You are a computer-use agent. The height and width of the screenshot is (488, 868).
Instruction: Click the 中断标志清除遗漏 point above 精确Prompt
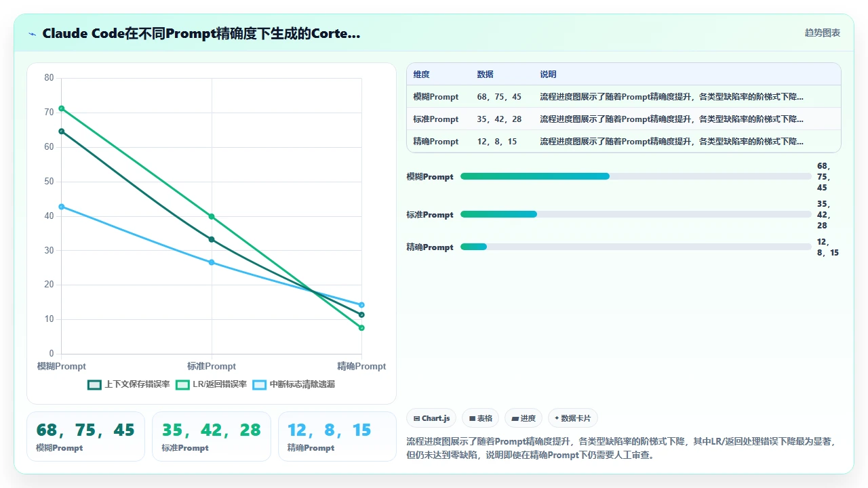(361, 305)
